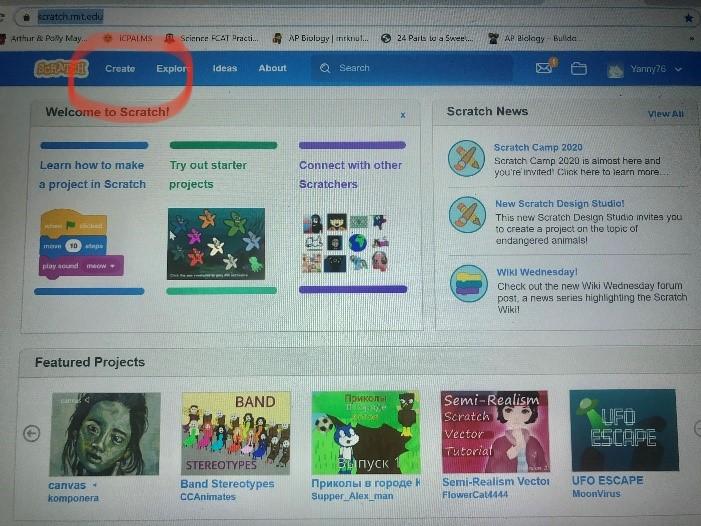This screenshot has width=701, height=526.
Task: Open New Scratch Design Studio headline
Action: coord(559,203)
